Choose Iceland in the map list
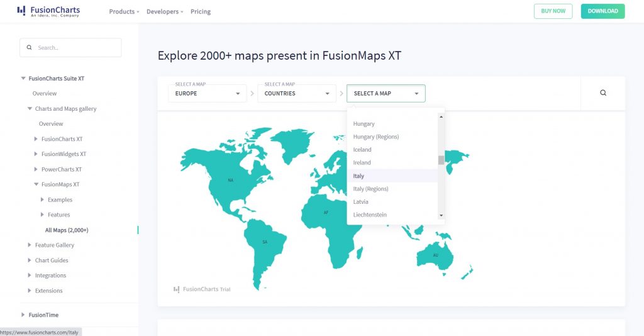 point(362,150)
